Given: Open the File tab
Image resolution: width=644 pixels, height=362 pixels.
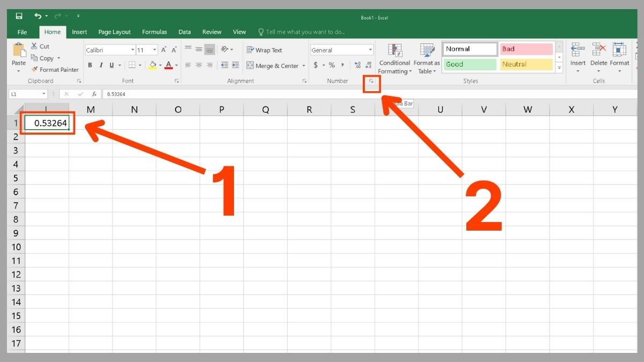Looking at the screenshot, I should tap(22, 32).
